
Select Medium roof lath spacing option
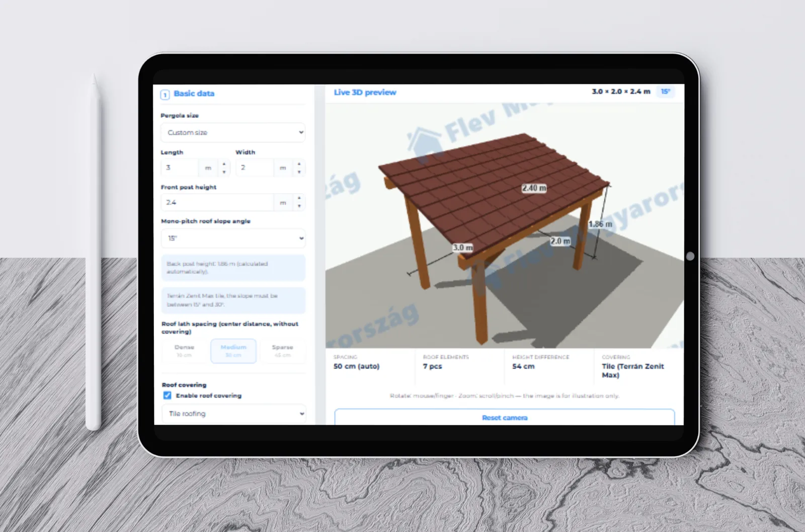(233, 351)
